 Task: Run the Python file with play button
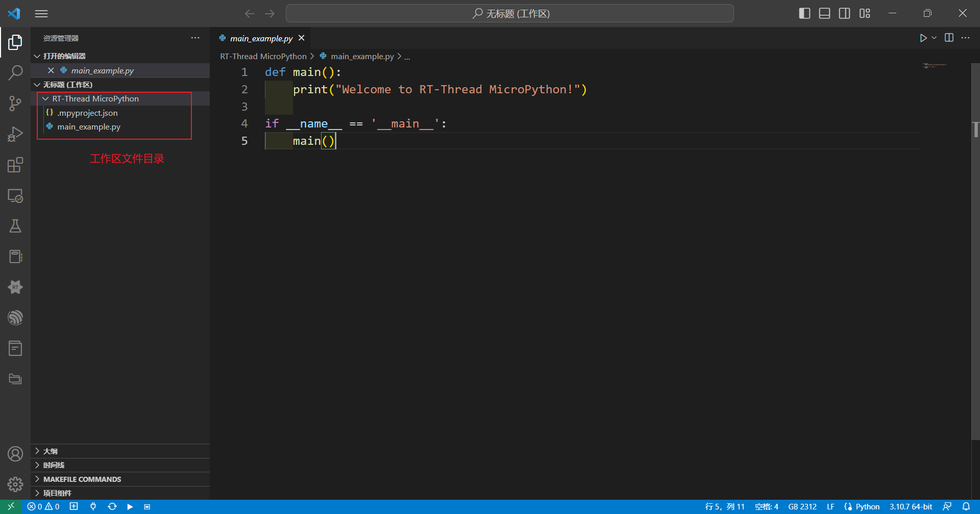coord(923,38)
